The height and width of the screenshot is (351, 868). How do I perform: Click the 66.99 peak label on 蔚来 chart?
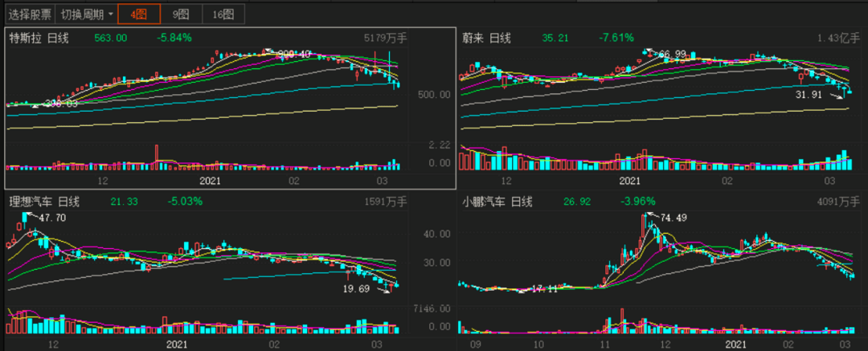point(675,55)
